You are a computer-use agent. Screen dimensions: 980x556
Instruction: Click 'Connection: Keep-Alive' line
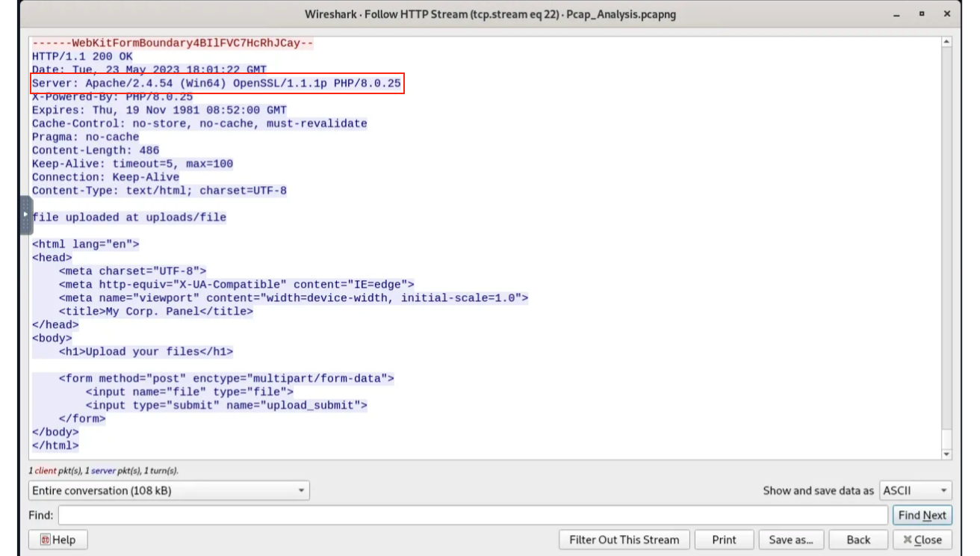coord(106,177)
